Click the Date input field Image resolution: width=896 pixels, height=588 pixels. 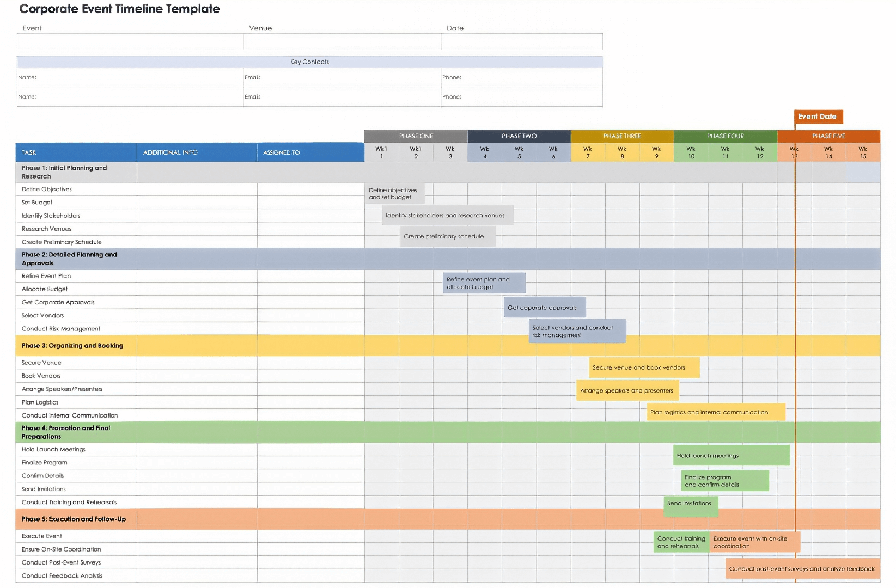click(522, 42)
